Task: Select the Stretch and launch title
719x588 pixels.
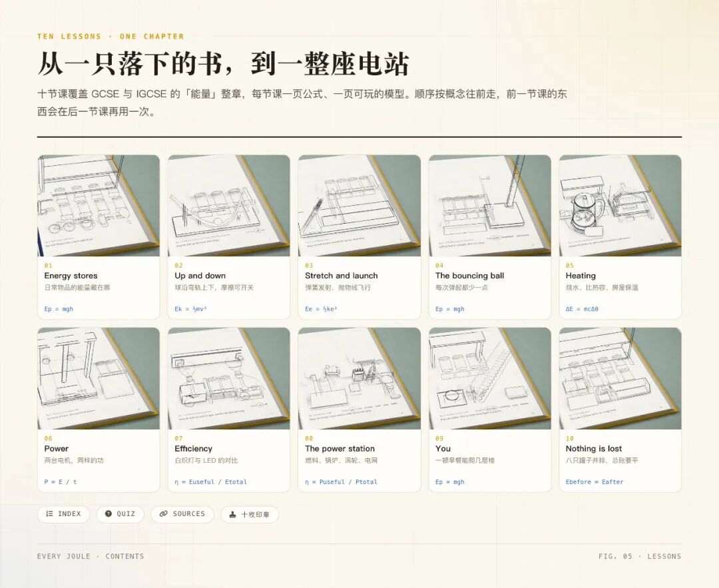Action: (x=341, y=276)
